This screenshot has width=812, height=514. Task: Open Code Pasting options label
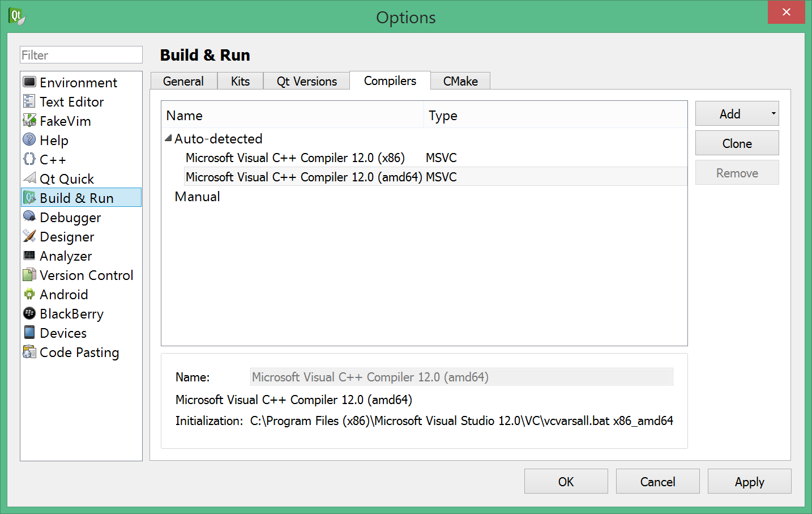coord(79,352)
